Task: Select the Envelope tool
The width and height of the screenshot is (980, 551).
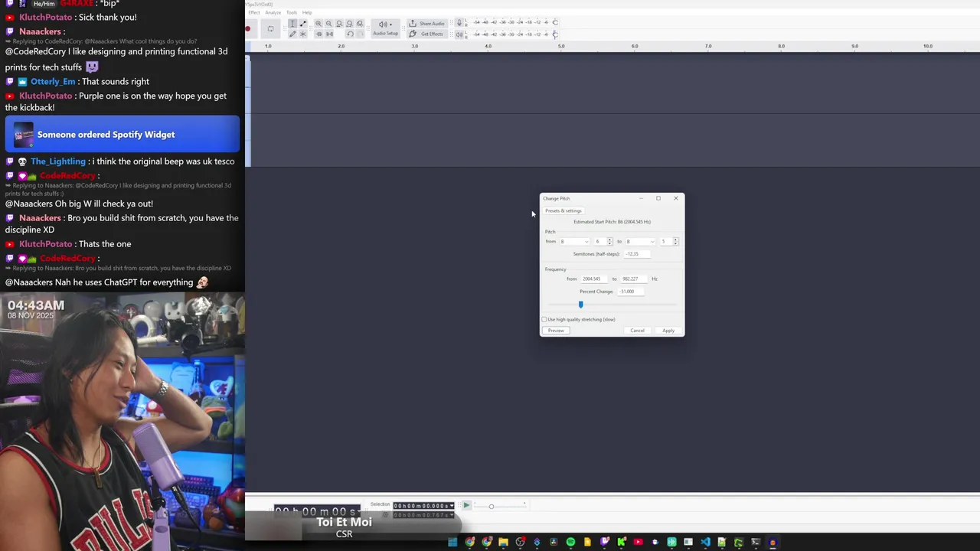Action: 303,24
